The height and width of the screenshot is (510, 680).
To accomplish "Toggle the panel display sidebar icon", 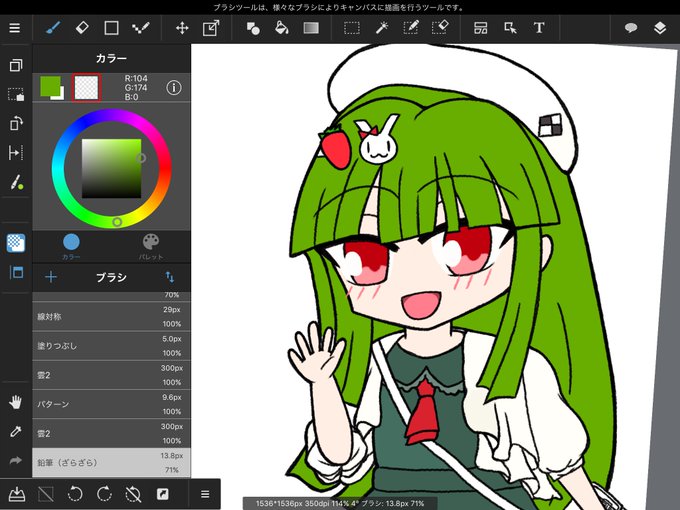I will point(16,272).
